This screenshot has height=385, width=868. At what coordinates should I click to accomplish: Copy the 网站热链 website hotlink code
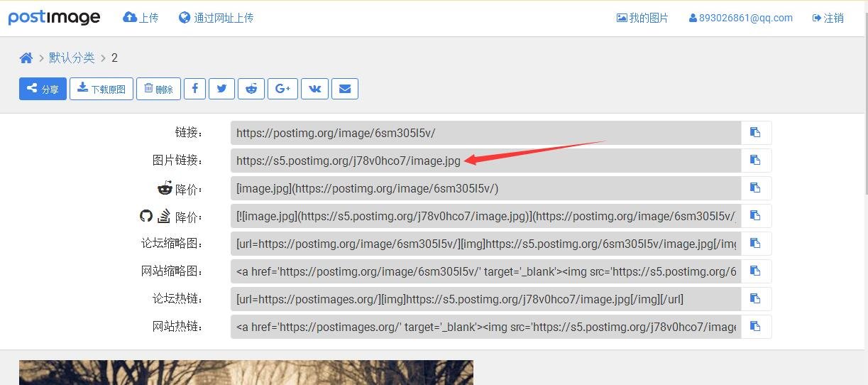pos(756,327)
